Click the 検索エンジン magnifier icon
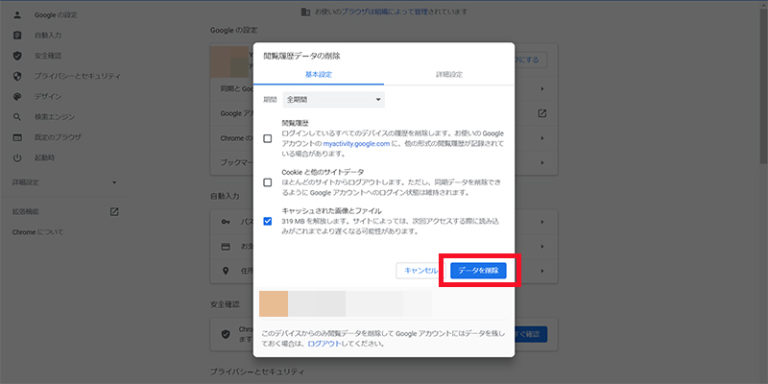Screen dimensions: 768x384 click(x=18, y=117)
